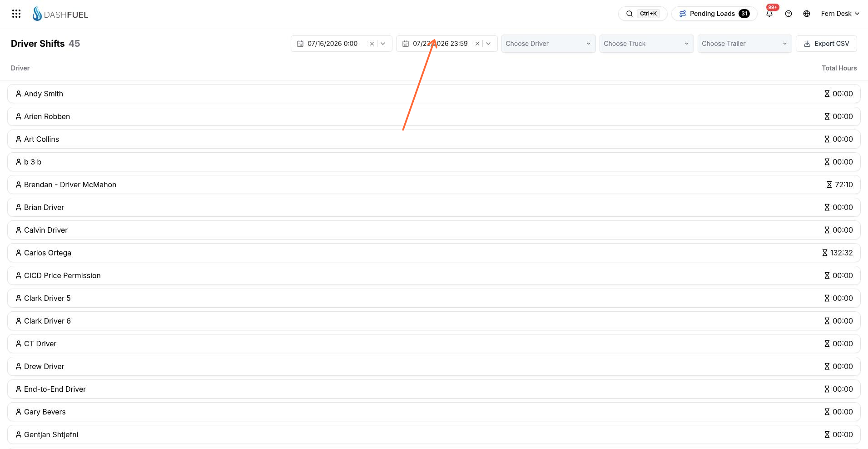
Task: Click the Total Hours column header
Action: pyautogui.click(x=839, y=68)
